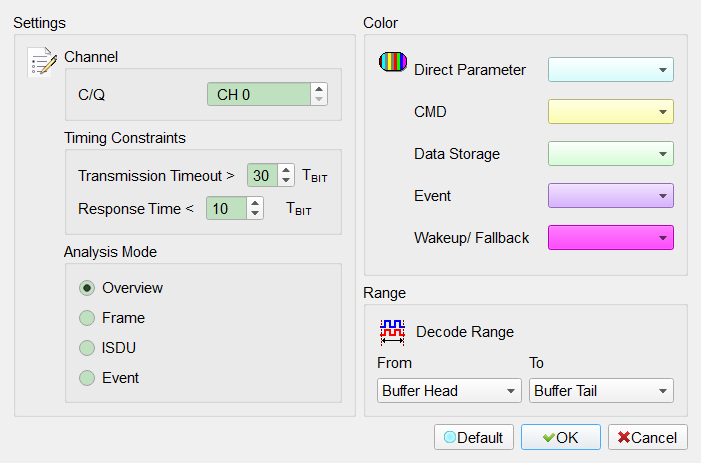Click the Channel settings notepad icon
Image resolution: width=701 pixels, height=463 pixels.
click(42, 62)
